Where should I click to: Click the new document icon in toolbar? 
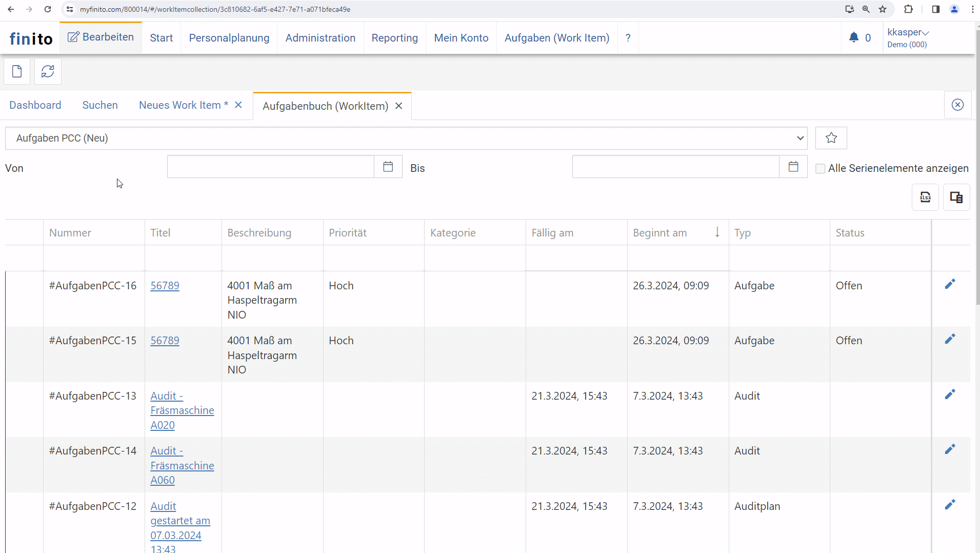point(17,71)
